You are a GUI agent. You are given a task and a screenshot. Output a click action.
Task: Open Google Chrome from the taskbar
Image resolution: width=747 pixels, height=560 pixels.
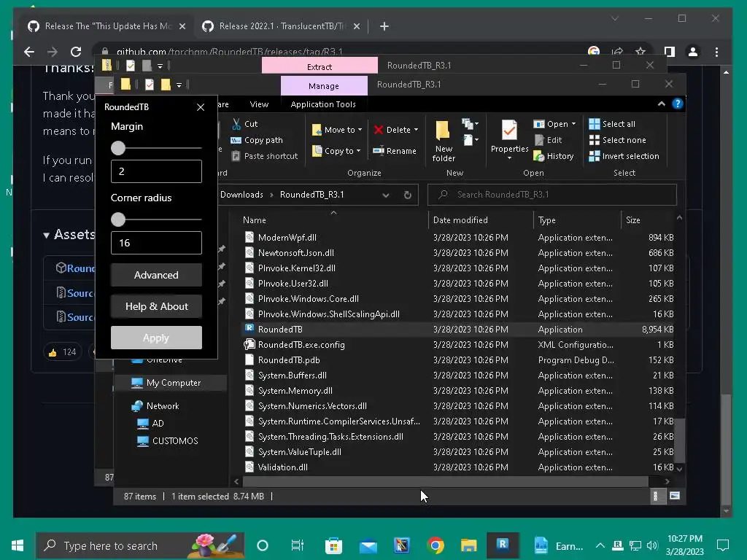[x=436, y=545]
